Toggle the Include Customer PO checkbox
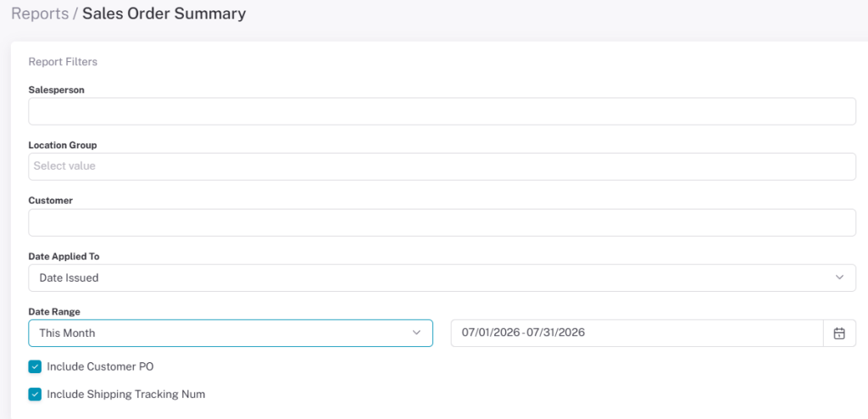868x419 pixels. [35, 366]
